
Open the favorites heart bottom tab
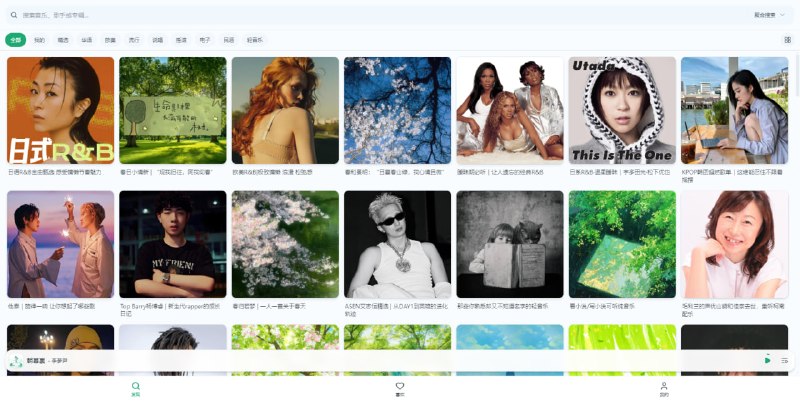(x=400, y=389)
